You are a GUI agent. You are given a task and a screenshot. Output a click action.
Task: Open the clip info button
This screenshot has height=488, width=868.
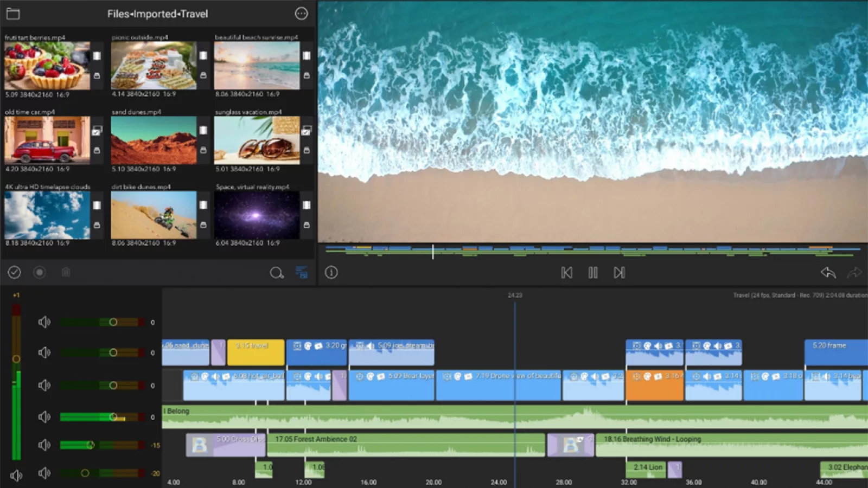(x=331, y=272)
